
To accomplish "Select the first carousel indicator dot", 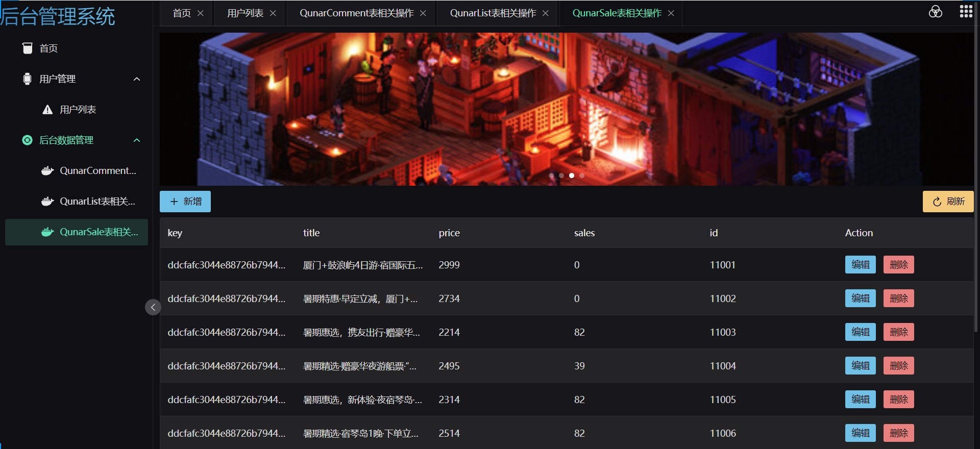I will [x=551, y=176].
